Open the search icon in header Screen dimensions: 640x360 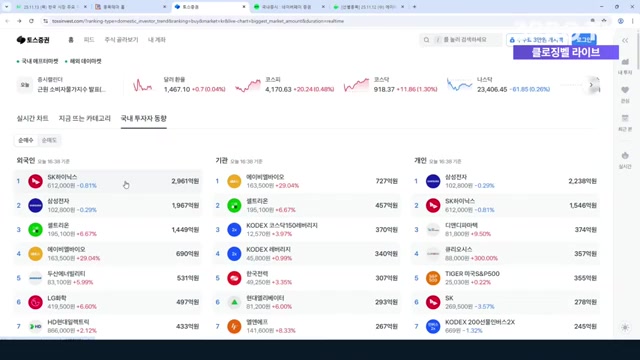tap(427, 40)
